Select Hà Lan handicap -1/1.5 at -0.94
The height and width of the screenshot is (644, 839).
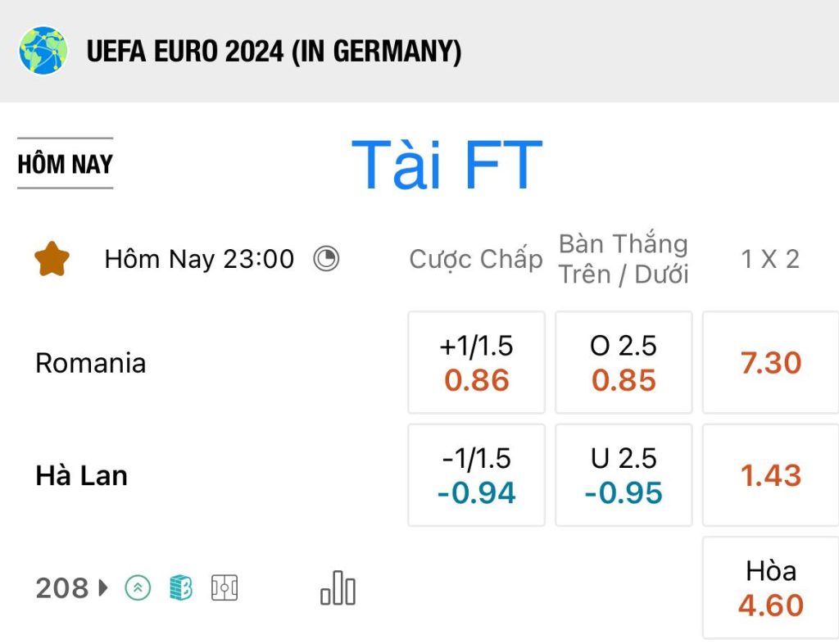click(x=476, y=475)
